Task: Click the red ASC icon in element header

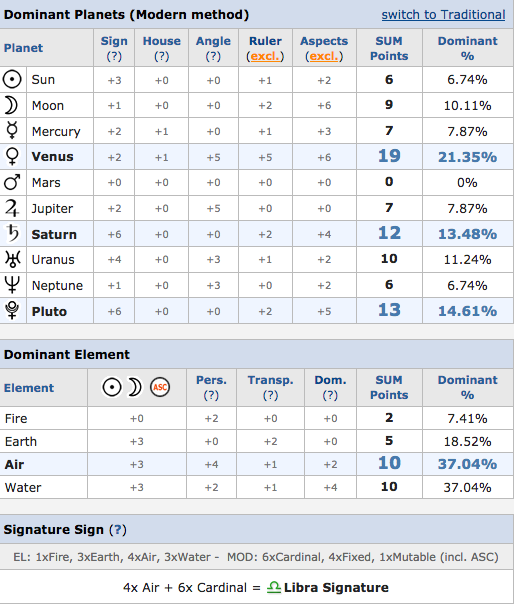Action: tap(160, 387)
